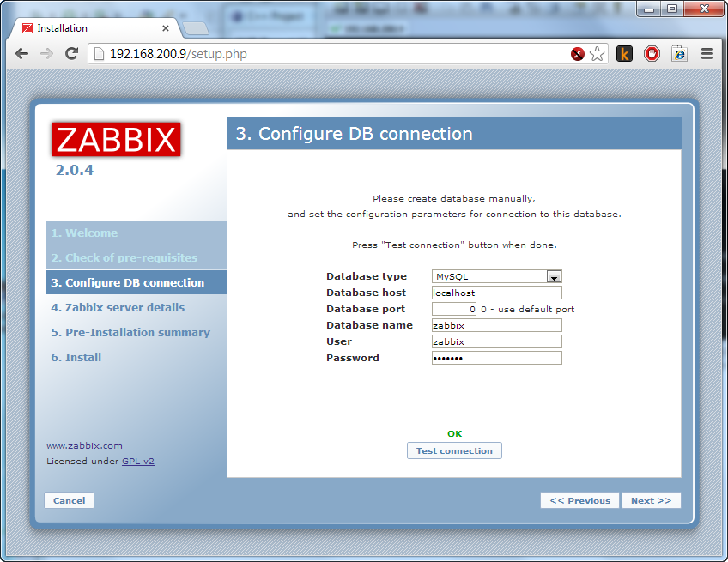
Task: Click the << Previous button
Action: pos(579,500)
